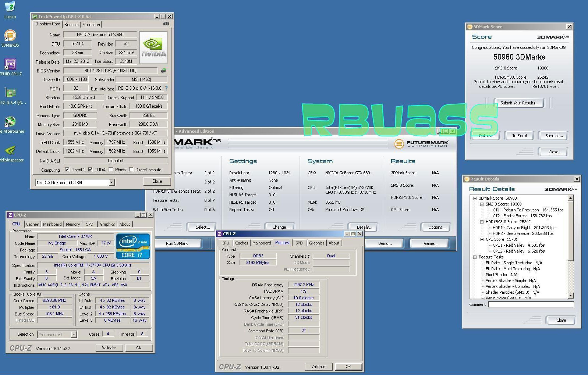
Task: Select Fill Rate - Single-Texturing row
Action: tap(514, 263)
